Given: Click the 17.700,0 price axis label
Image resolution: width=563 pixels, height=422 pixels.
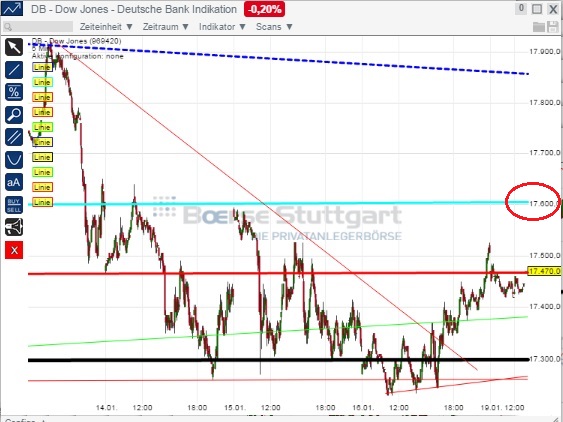Looking at the screenshot, I should pos(544,153).
